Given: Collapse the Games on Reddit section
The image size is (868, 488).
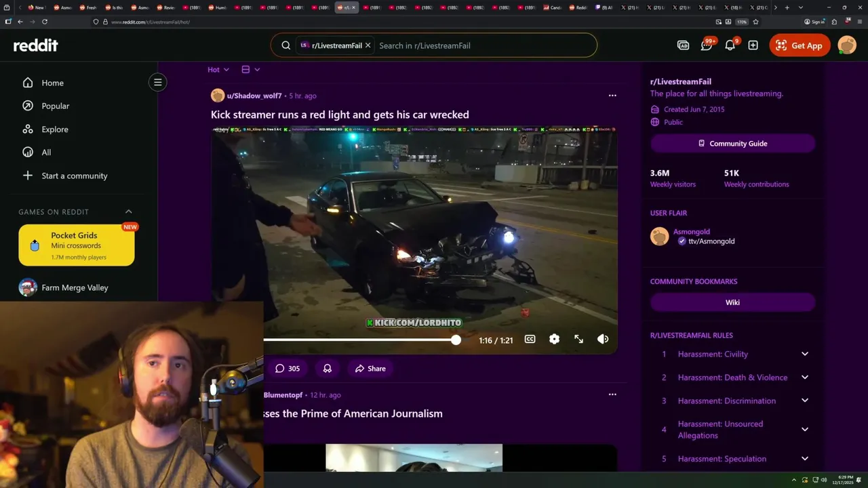Looking at the screenshot, I should (128, 211).
